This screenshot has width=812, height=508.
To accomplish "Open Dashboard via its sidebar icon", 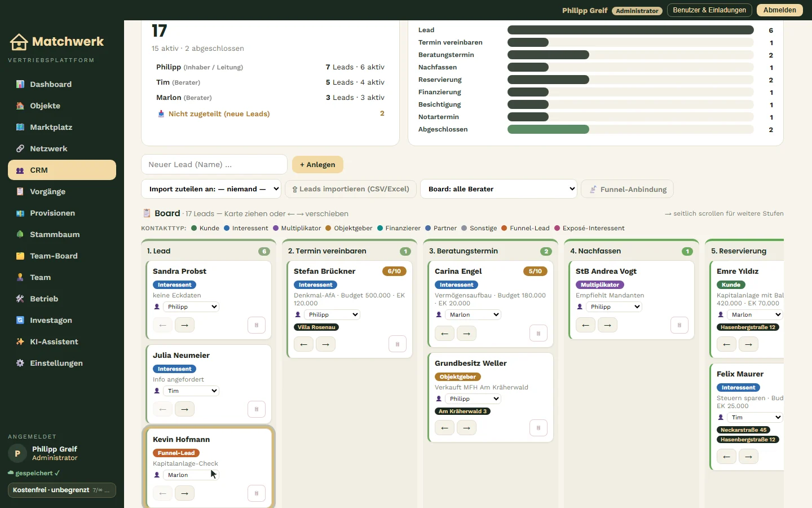I will (20, 84).
